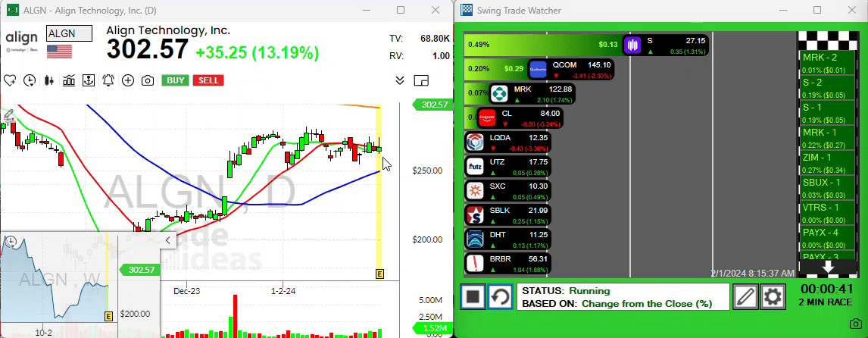The height and width of the screenshot is (338, 868).
Task: Select the LQDA racer icon
Action: click(x=475, y=142)
